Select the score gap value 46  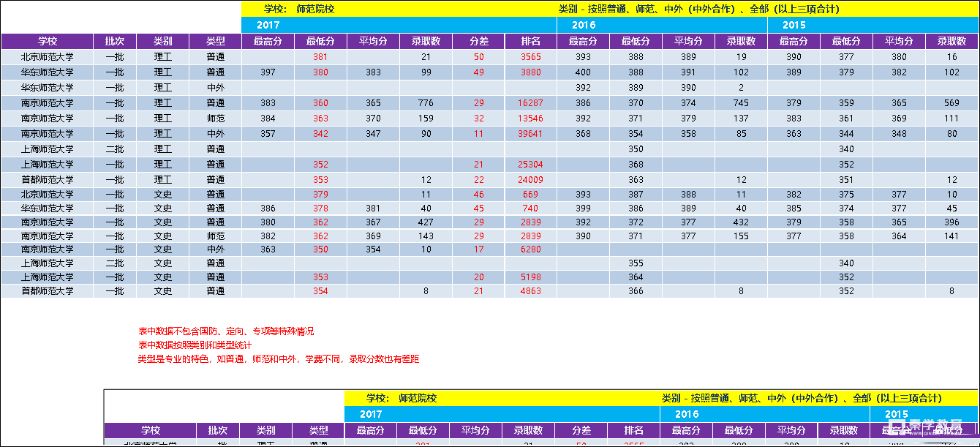click(478, 195)
